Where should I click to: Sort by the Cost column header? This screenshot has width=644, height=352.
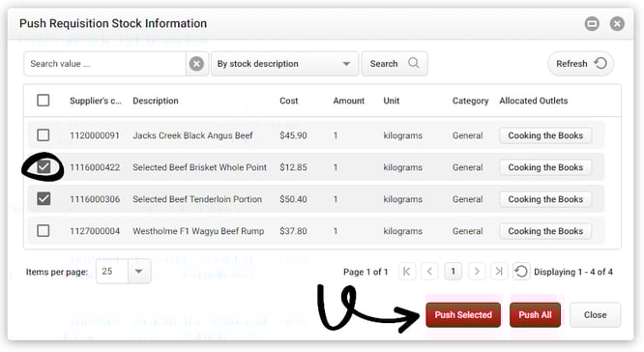pos(289,101)
